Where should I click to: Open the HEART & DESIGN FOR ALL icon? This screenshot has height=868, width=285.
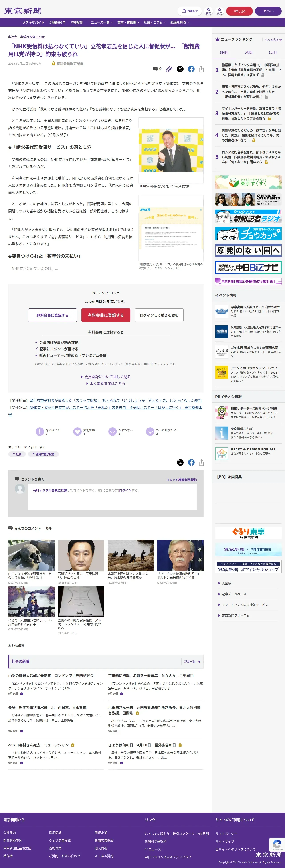pyautogui.click(x=222, y=453)
